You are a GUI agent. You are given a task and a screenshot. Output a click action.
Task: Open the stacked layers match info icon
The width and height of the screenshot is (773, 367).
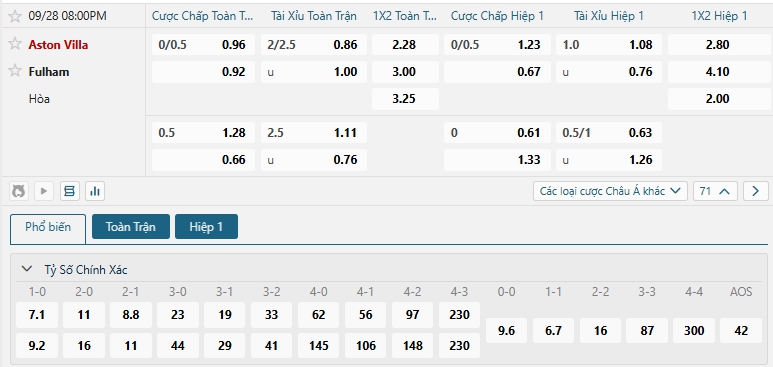pos(70,191)
